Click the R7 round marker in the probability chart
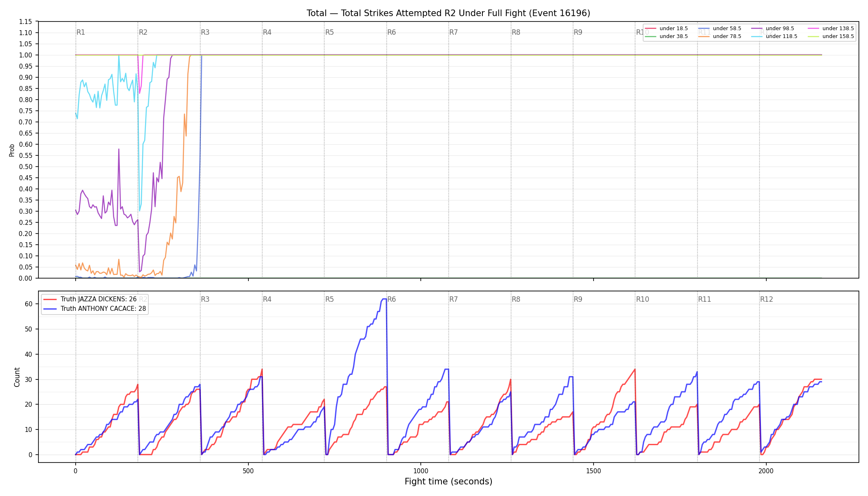Viewport: 868px width, 496px height. click(x=454, y=32)
